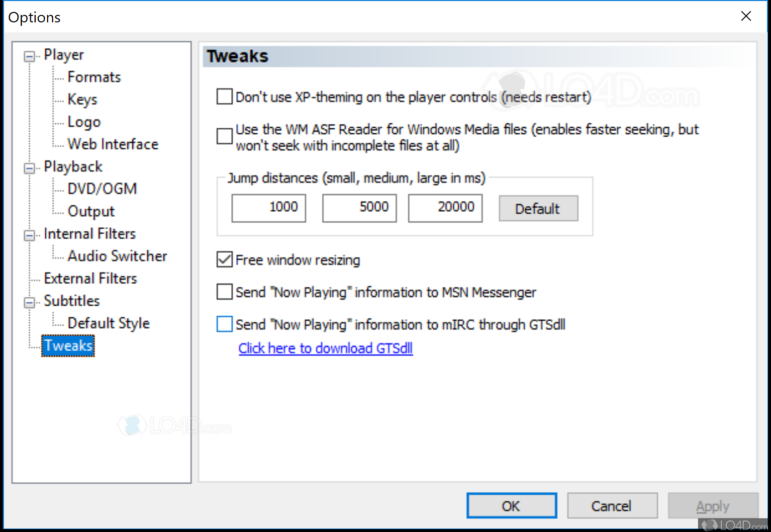Image resolution: width=771 pixels, height=532 pixels.
Task: Open the External Filters settings
Action: (x=91, y=278)
